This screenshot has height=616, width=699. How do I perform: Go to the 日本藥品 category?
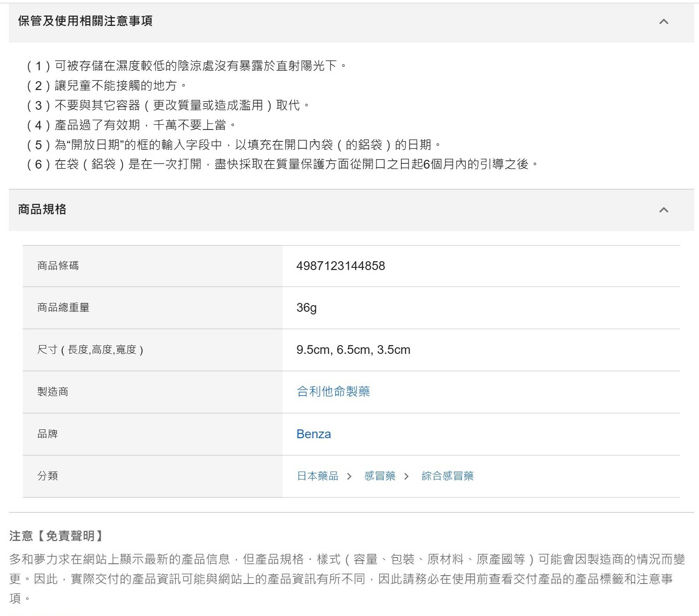(x=317, y=476)
